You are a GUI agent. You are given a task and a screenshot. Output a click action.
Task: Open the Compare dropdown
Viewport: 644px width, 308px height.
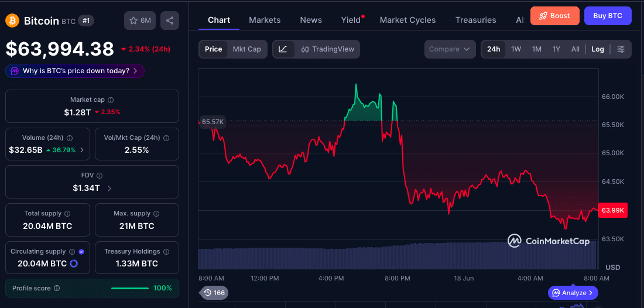click(x=450, y=49)
